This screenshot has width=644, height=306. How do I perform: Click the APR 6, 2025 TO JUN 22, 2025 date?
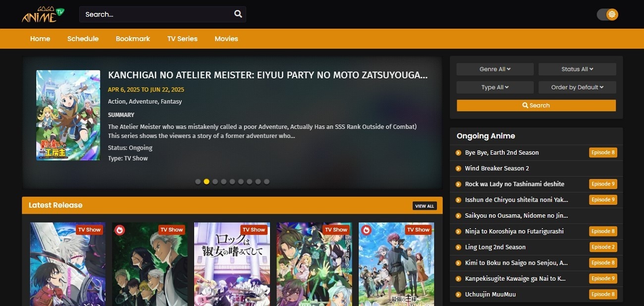[x=146, y=90]
